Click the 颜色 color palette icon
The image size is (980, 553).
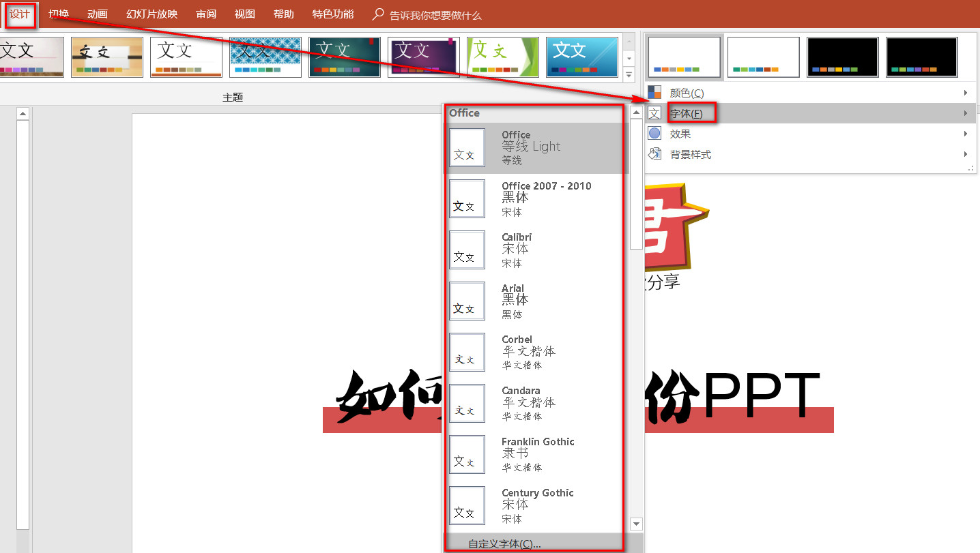pyautogui.click(x=654, y=92)
